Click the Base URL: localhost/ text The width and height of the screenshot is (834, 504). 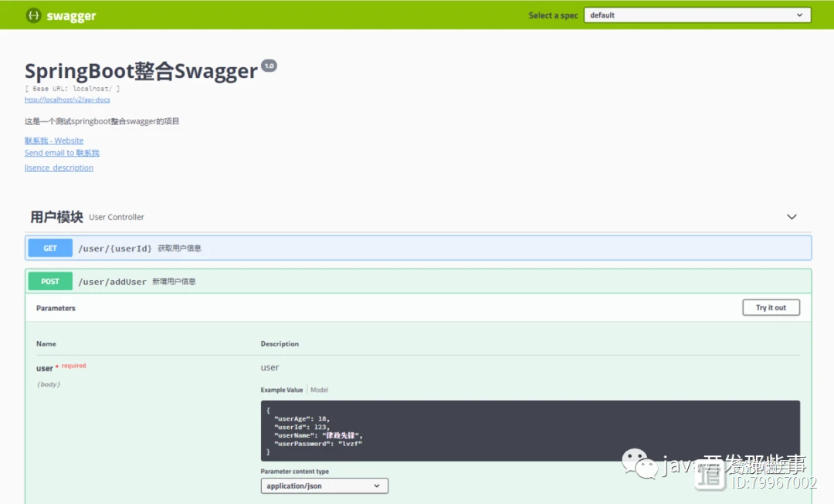coord(73,89)
